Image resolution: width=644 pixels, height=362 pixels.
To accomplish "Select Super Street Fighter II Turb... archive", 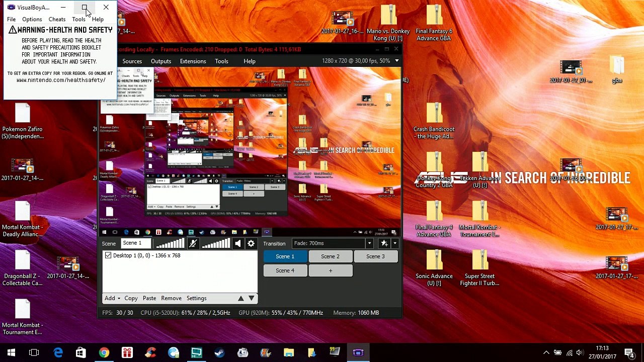I will click(x=480, y=268).
